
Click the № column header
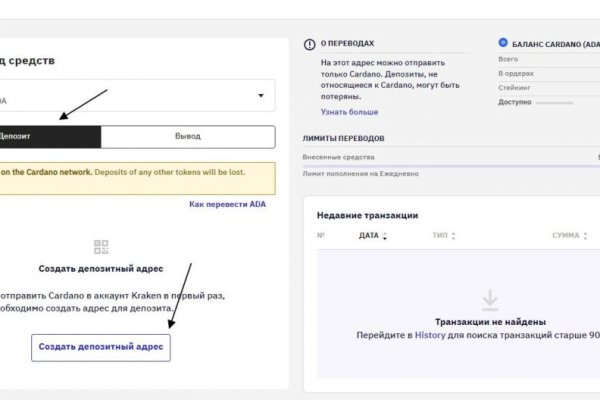coord(321,236)
